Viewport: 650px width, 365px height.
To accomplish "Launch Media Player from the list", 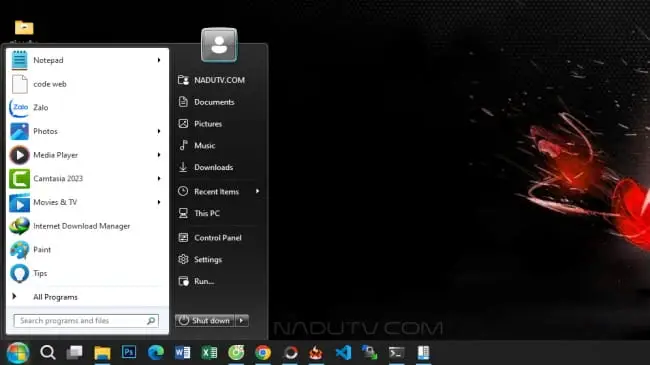I will [x=87, y=155].
